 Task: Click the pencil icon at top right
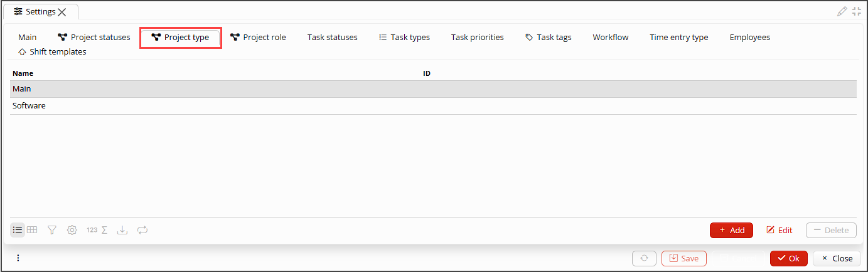842,11
